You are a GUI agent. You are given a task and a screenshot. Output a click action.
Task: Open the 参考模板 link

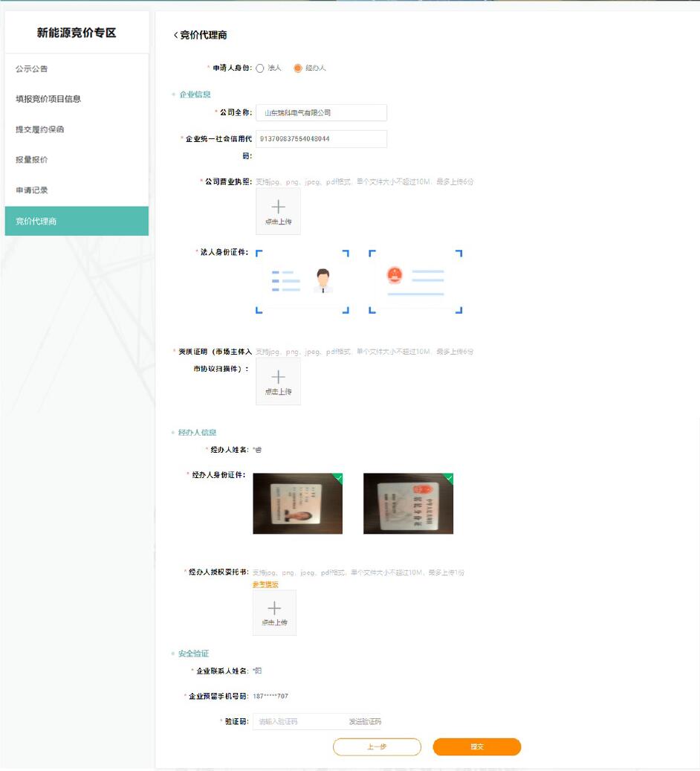click(x=265, y=584)
